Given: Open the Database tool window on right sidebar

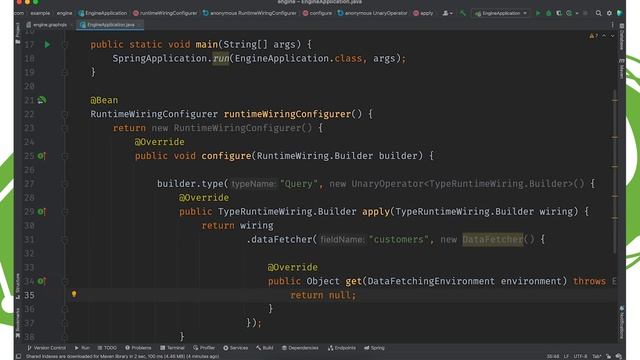Looking at the screenshot, I should (622, 37).
